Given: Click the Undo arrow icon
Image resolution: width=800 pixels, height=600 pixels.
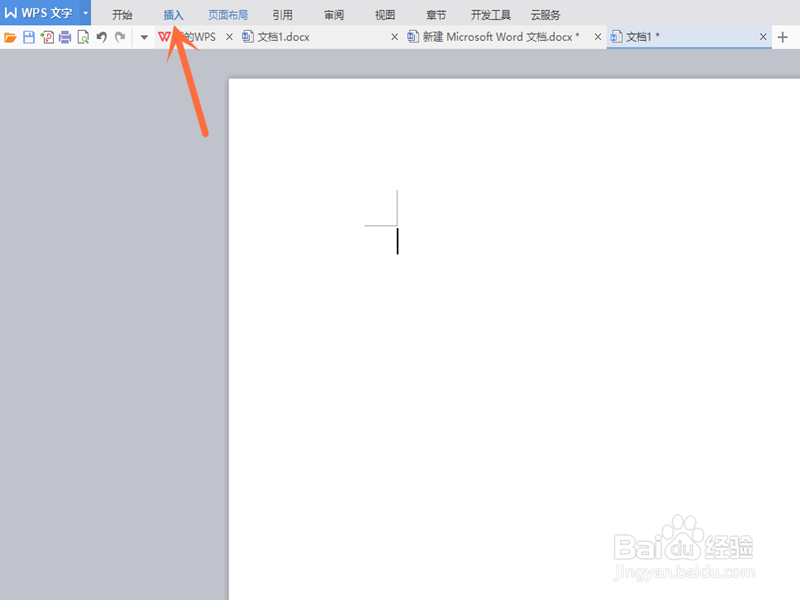Looking at the screenshot, I should (102, 37).
